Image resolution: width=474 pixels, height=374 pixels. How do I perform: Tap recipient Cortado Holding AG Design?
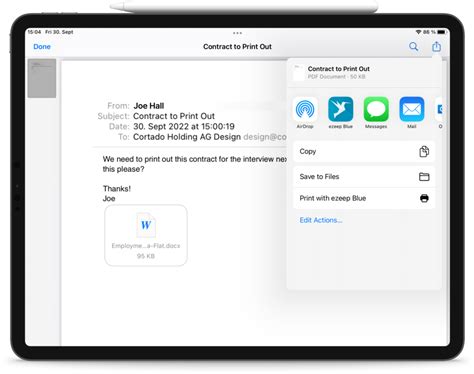pos(187,137)
